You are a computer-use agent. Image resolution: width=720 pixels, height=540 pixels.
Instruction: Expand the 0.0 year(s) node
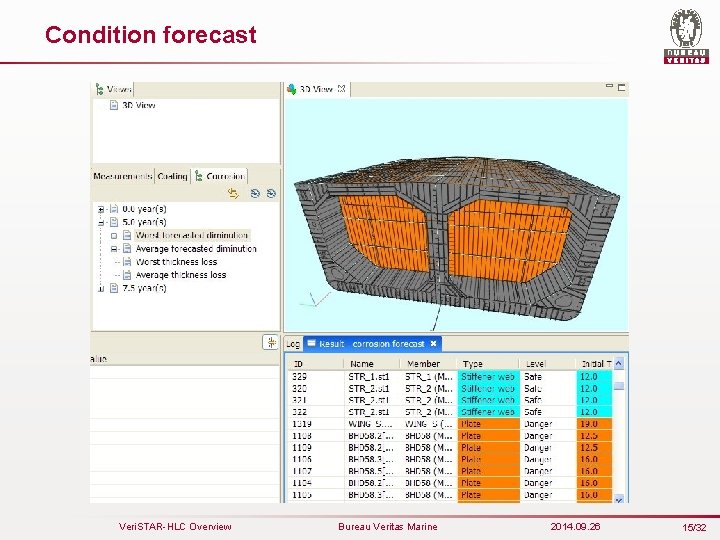click(x=101, y=209)
